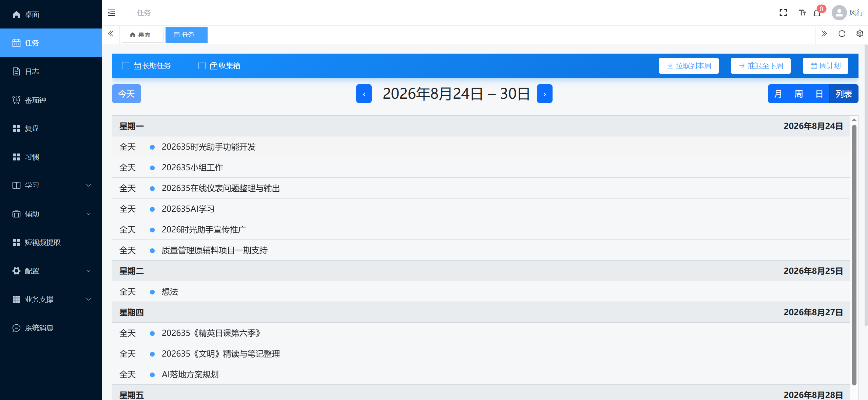Click the 2026年8月24日 – 30日 title

tap(456, 94)
